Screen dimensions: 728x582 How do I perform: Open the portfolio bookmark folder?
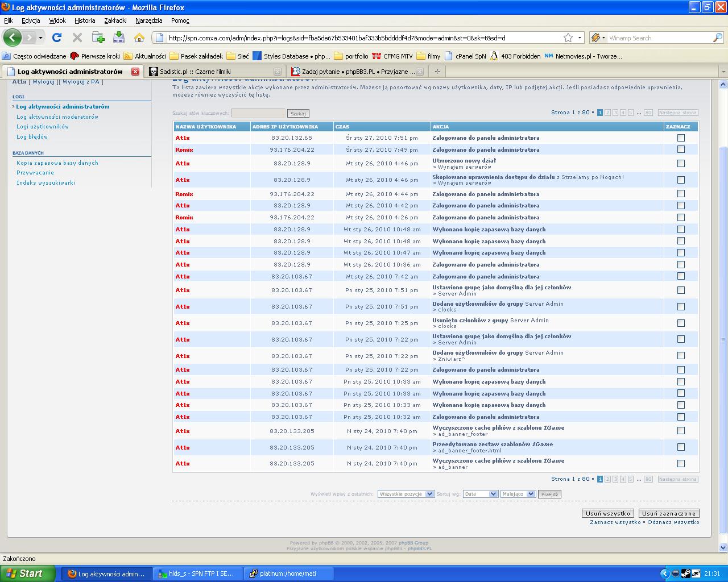[351, 56]
